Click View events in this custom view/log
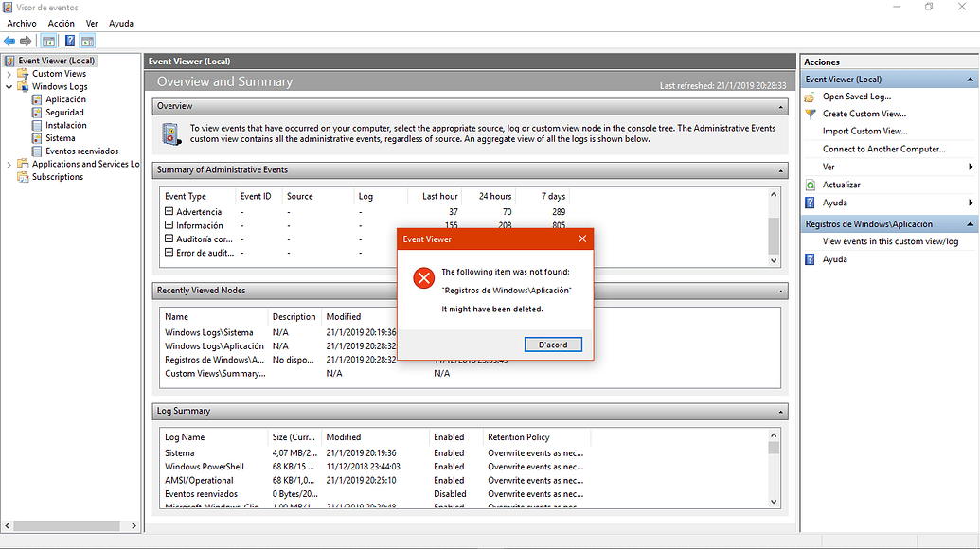Image resolution: width=980 pixels, height=549 pixels. [x=890, y=241]
